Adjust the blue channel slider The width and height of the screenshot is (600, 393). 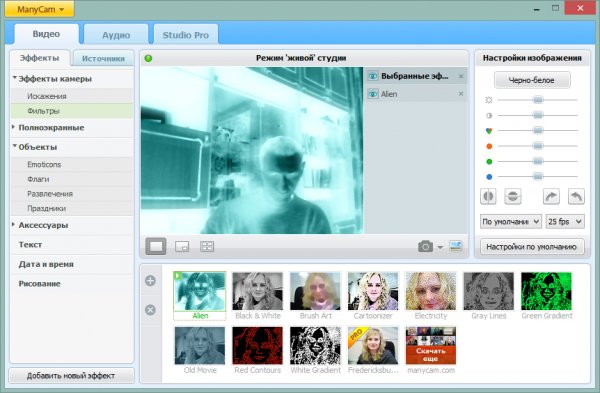tap(538, 176)
